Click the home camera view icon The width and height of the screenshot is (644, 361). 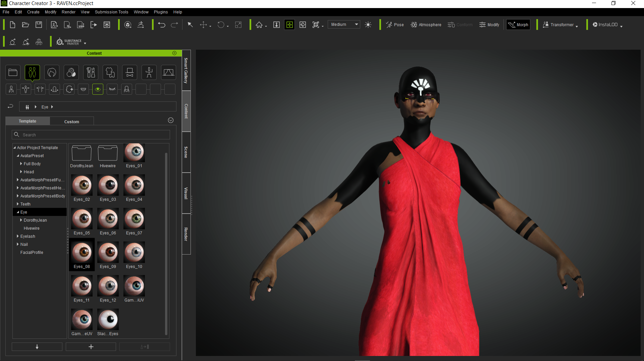pyautogui.click(x=259, y=25)
